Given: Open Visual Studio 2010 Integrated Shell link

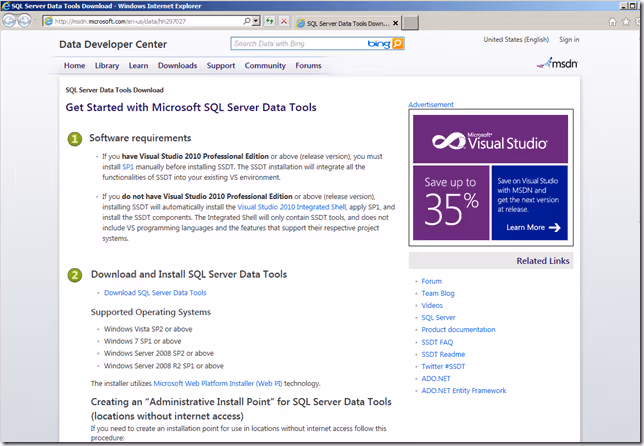Looking at the screenshot, I should [292, 207].
